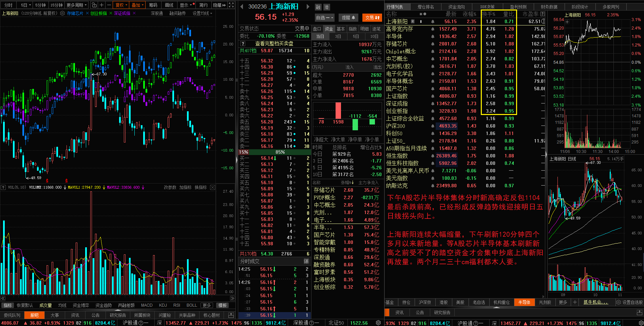
Task: Open the 半导体 watchlist tab
Action: [x=524, y=302]
